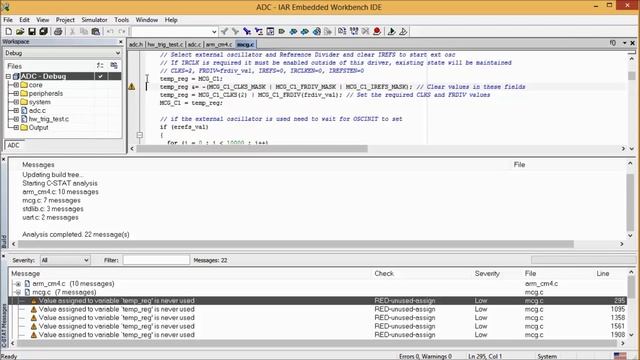
Task: Click the Find Next toolbar icon
Action: click(x=236, y=31)
